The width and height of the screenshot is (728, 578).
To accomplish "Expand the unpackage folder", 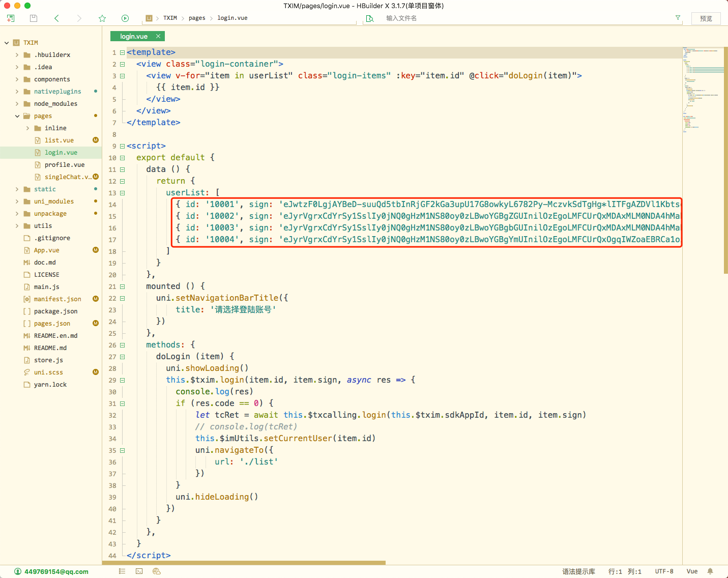I will point(17,214).
